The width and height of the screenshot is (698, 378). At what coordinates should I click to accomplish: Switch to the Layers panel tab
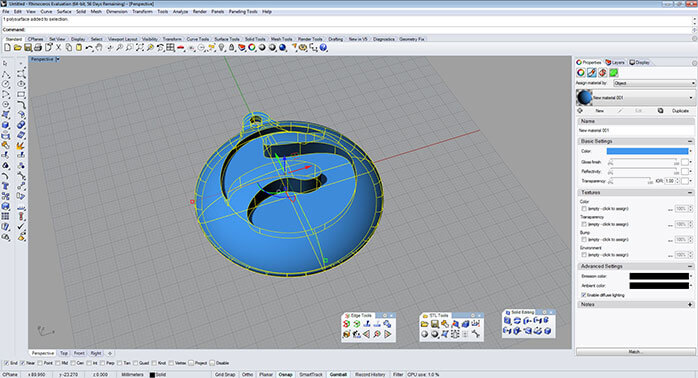pos(615,62)
